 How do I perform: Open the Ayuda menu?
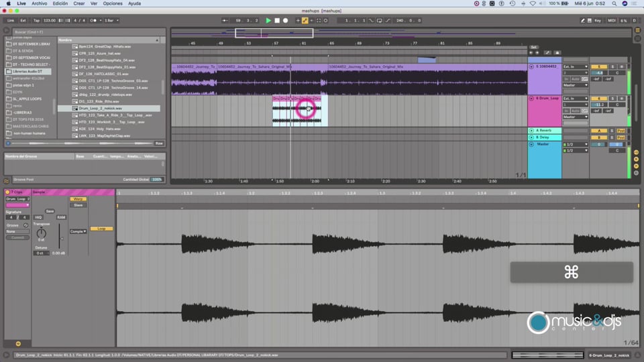(x=134, y=3)
